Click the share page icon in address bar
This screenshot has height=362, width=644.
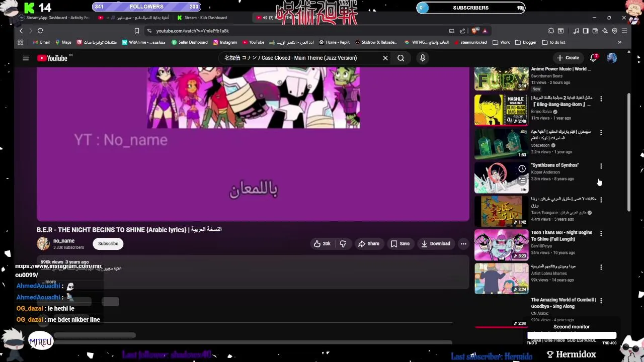pyautogui.click(x=462, y=31)
